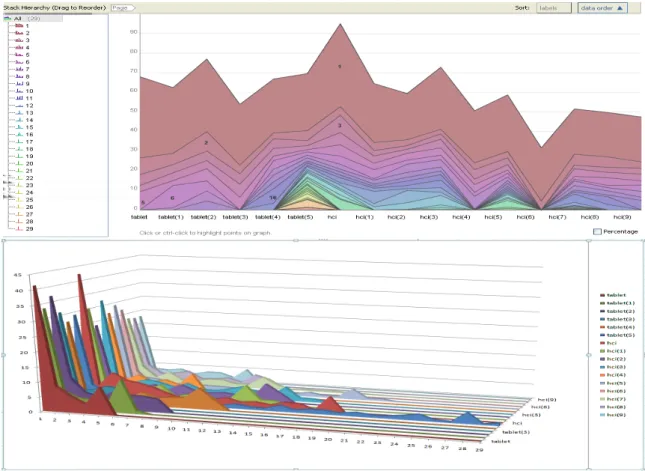Select tree row 20
Screen dimensions: 645x471
(x=24, y=164)
